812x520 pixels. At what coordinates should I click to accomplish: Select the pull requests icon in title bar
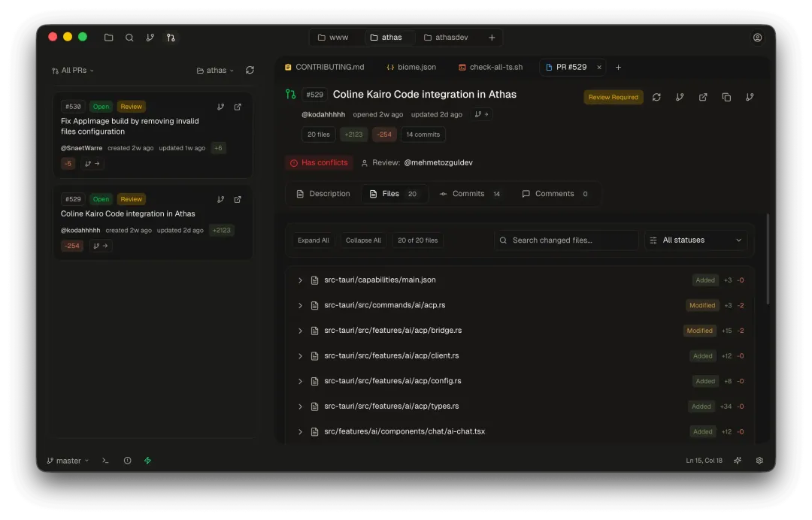click(171, 38)
